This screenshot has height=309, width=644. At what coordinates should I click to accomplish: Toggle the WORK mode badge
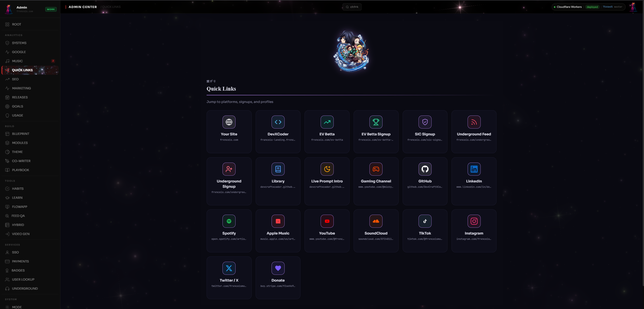pyautogui.click(x=51, y=9)
